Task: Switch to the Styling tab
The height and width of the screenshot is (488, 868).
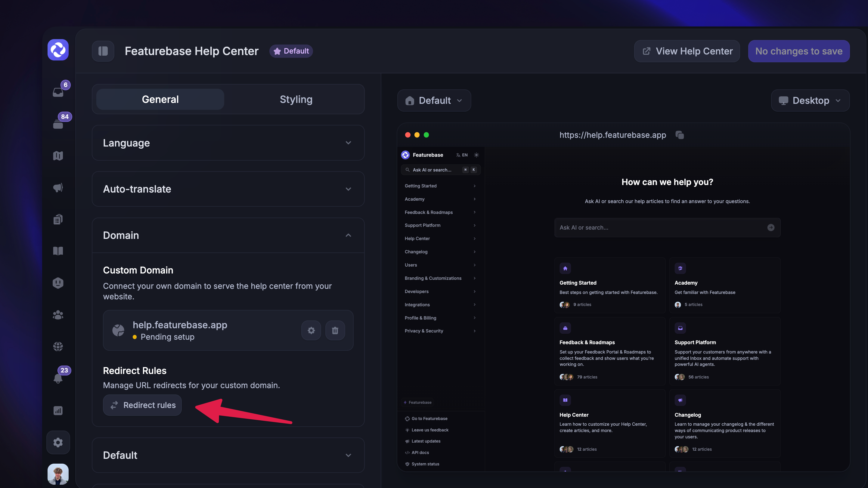Action: click(x=296, y=99)
